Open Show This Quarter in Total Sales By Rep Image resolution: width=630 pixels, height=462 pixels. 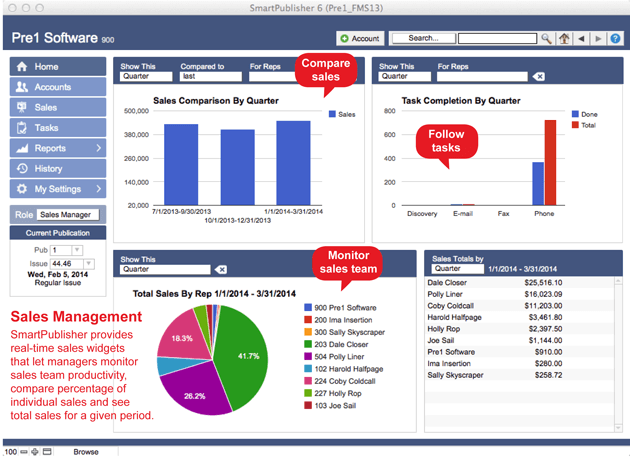pos(165,270)
